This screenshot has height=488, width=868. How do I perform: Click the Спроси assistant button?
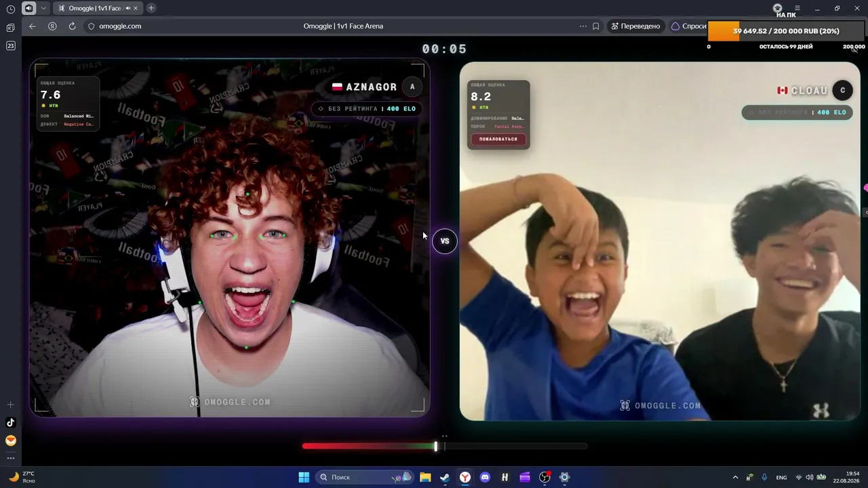coord(688,26)
